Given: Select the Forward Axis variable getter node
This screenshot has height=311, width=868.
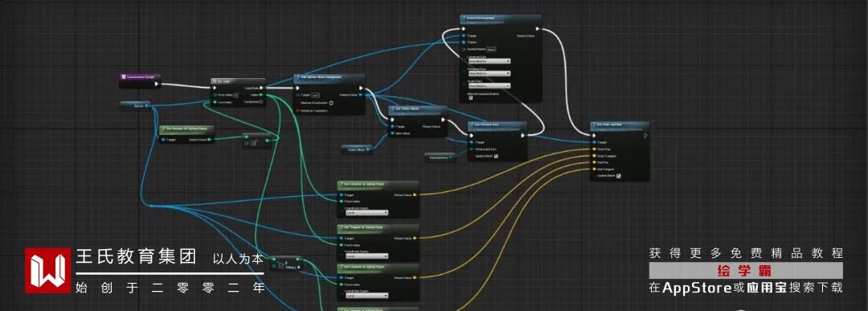Looking at the screenshot, I should point(440,158).
